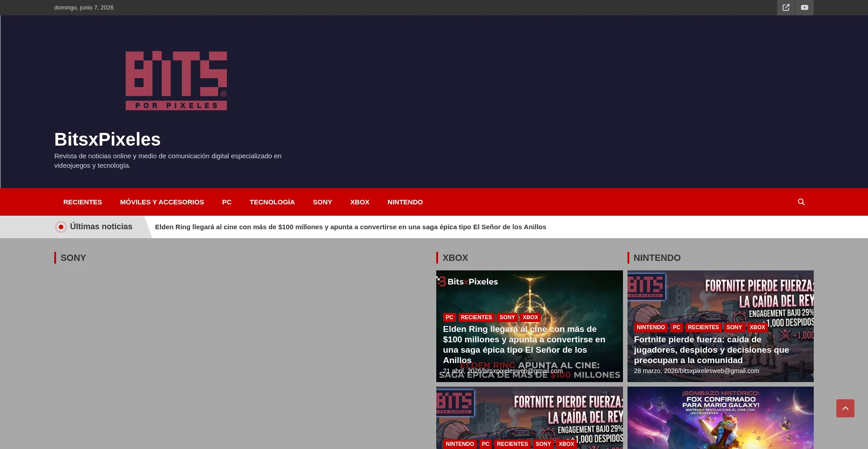This screenshot has width=868, height=449.
Task: Click the SONY section heading
Action: 73,258
